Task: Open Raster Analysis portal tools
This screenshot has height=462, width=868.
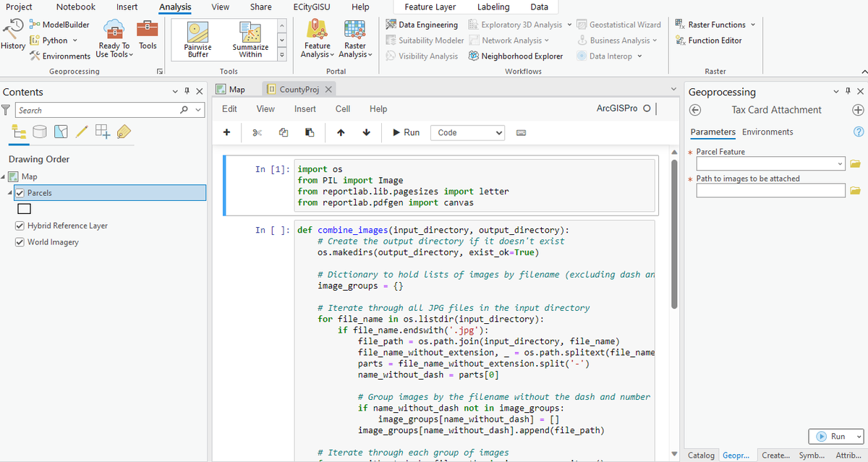Action: pos(355,40)
